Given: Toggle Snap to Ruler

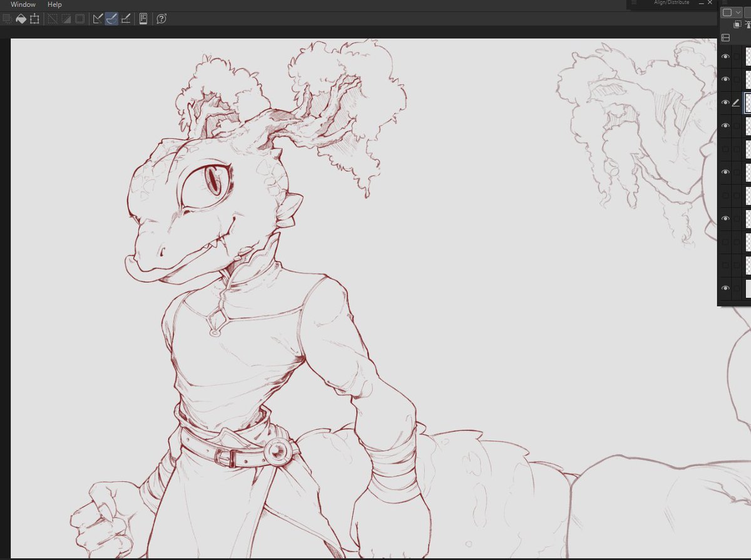Looking at the screenshot, I should point(98,19).
